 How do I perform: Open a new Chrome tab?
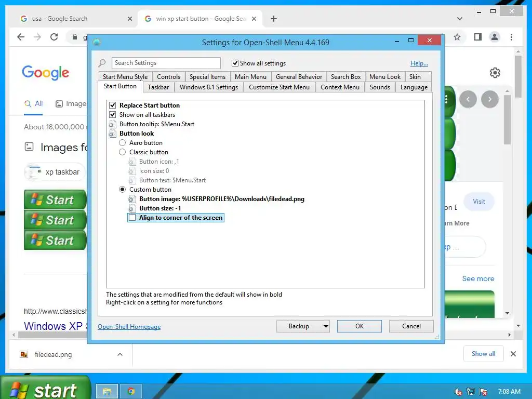(274, 19)
